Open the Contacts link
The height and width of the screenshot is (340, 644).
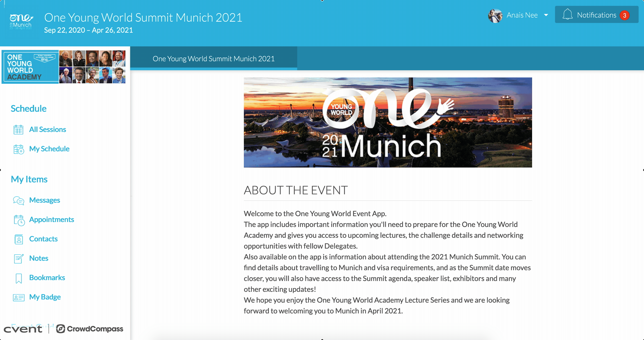pos(43,239)
